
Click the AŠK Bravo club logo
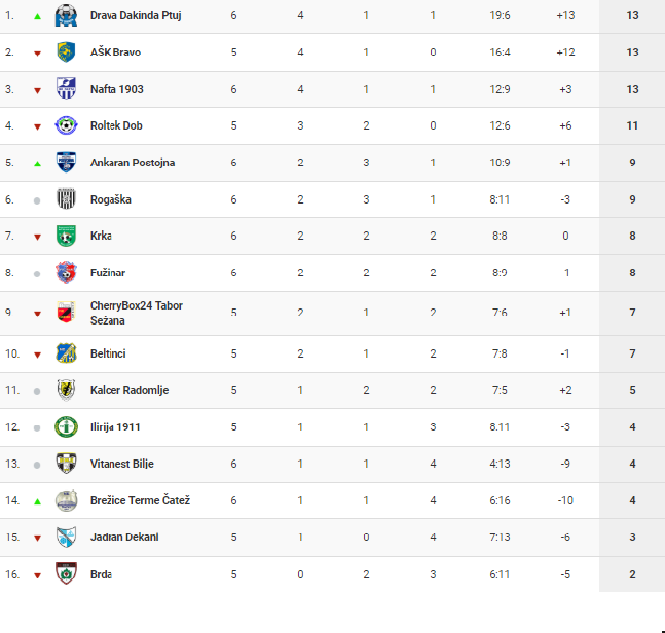pyautogui.click(x=66, y=52)
